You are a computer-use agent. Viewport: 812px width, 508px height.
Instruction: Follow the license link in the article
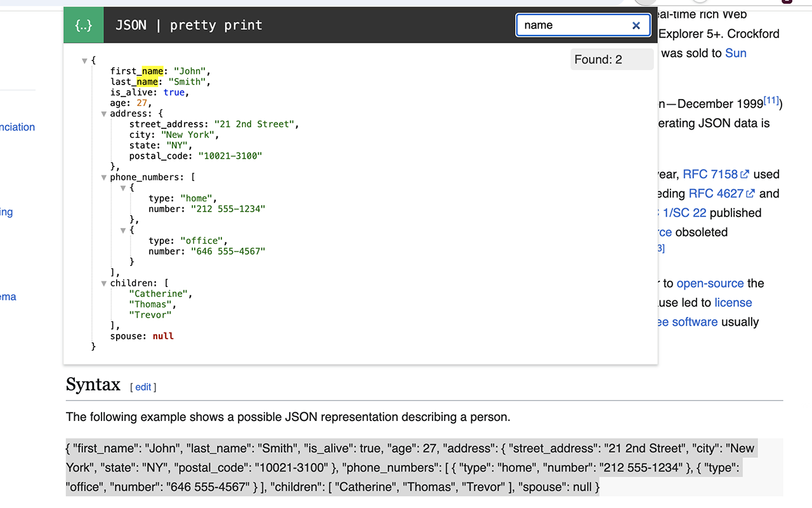733,303
